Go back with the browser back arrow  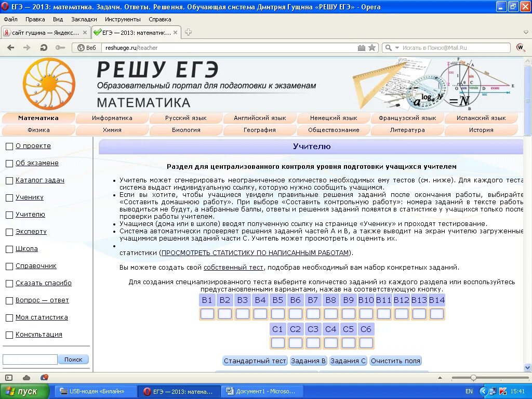click(10, 48)
